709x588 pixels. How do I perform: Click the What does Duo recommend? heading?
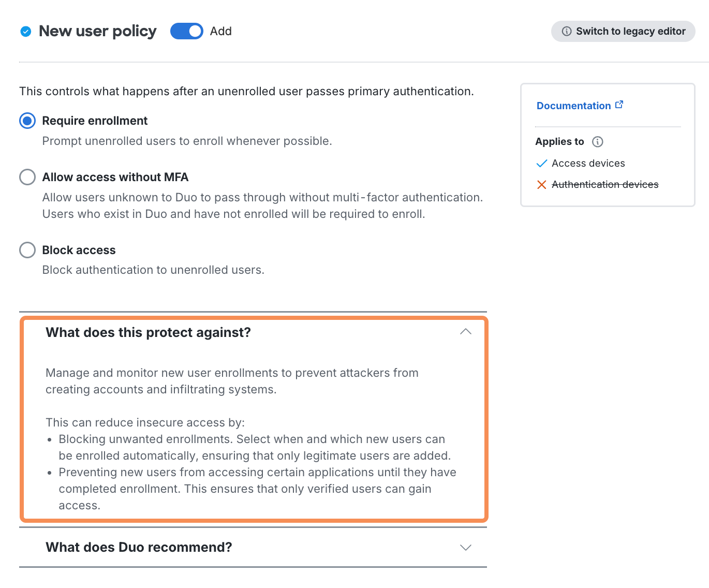[139, 547]
